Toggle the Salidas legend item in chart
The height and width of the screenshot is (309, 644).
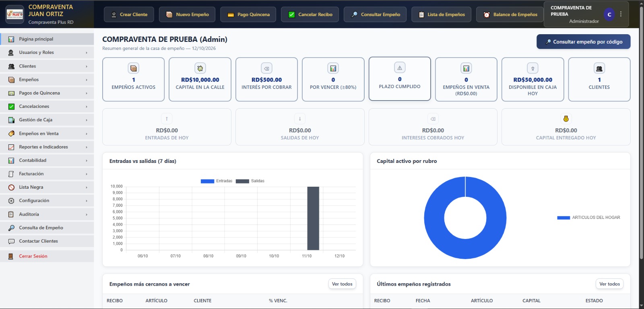click(x=250, y=181)
